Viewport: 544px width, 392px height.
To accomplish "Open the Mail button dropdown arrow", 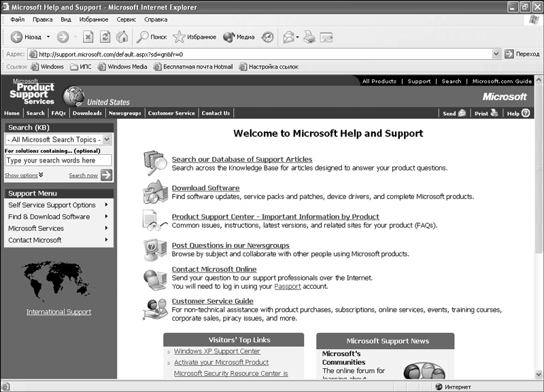I will [x=297, y=37].
